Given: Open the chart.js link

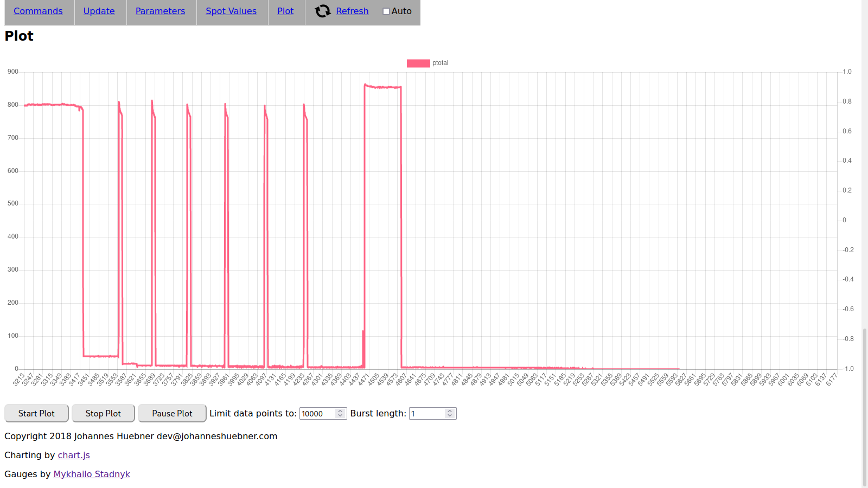Looking at the screenshot, I should click(74, 455).
